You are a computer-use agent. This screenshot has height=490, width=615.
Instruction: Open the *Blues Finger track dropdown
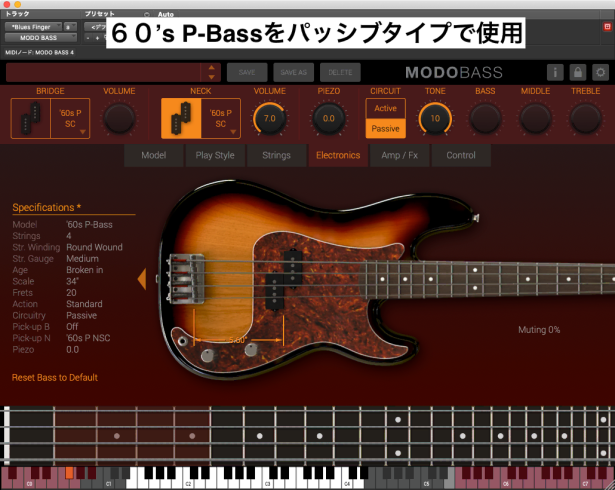tap(33, 27)
